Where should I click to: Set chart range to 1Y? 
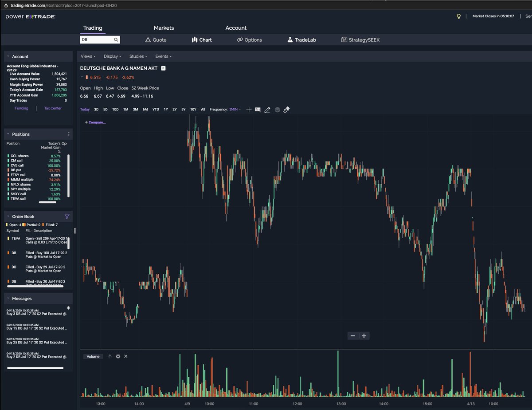[x=166, y=109]
